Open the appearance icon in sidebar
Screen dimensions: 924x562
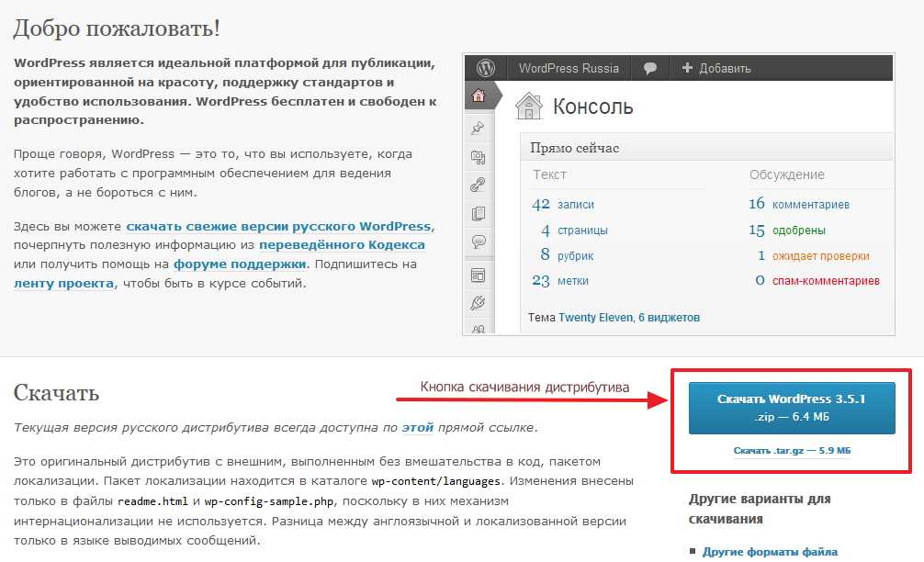point(478,275)
